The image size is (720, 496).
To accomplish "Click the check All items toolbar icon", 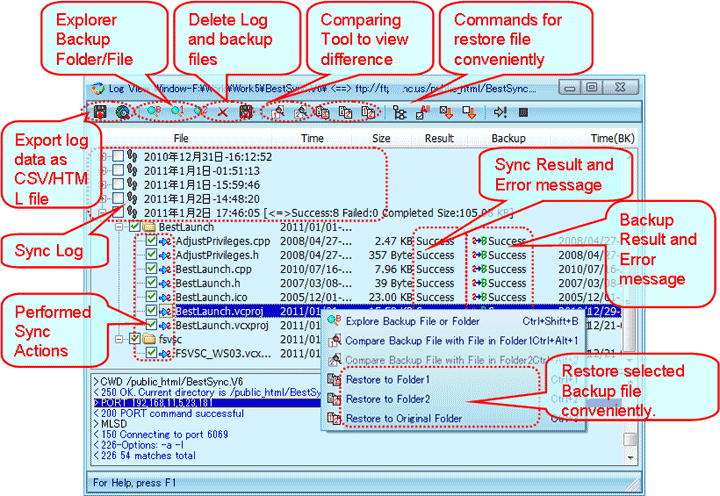I will point(423,112).
